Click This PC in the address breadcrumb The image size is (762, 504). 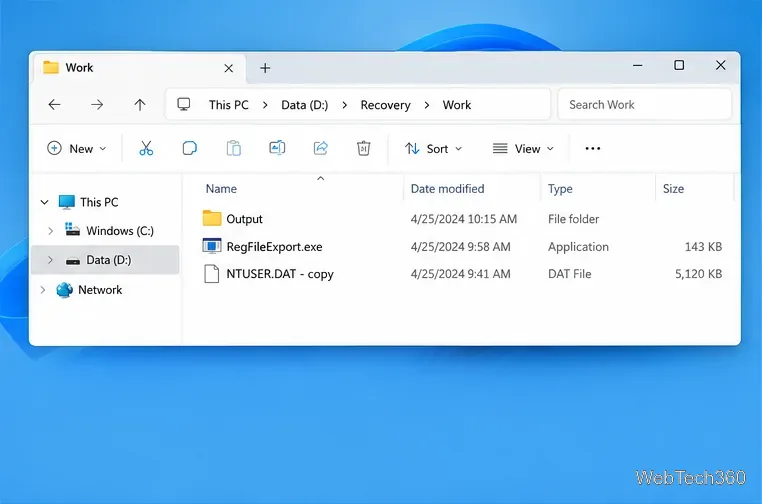(228, 105)
